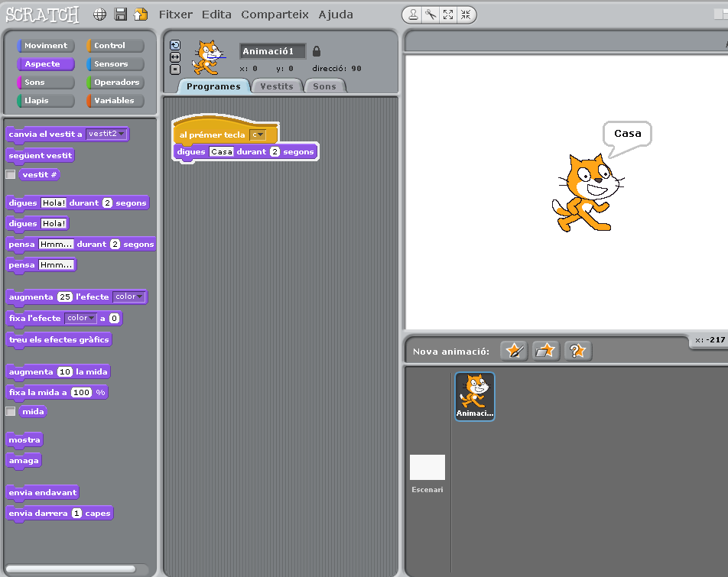Click the 25 value in 'augmenta l'efecte' block
The image size is (728, 577).
coord(64,297)
